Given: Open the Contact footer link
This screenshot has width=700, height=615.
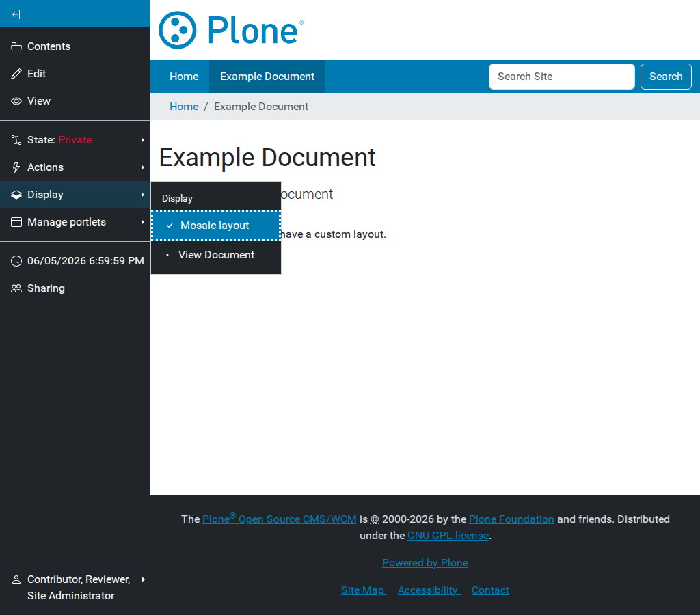Looking at the screenshot, I should 490,590.
